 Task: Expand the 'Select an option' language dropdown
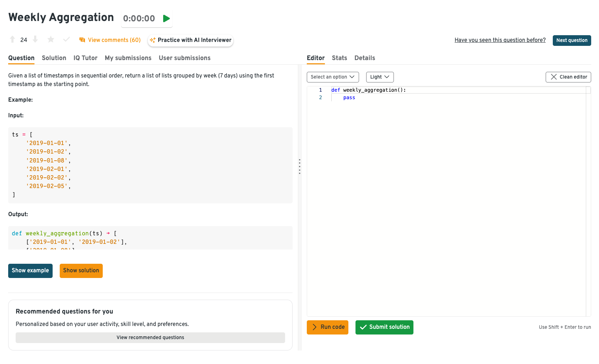coord(332,77)
